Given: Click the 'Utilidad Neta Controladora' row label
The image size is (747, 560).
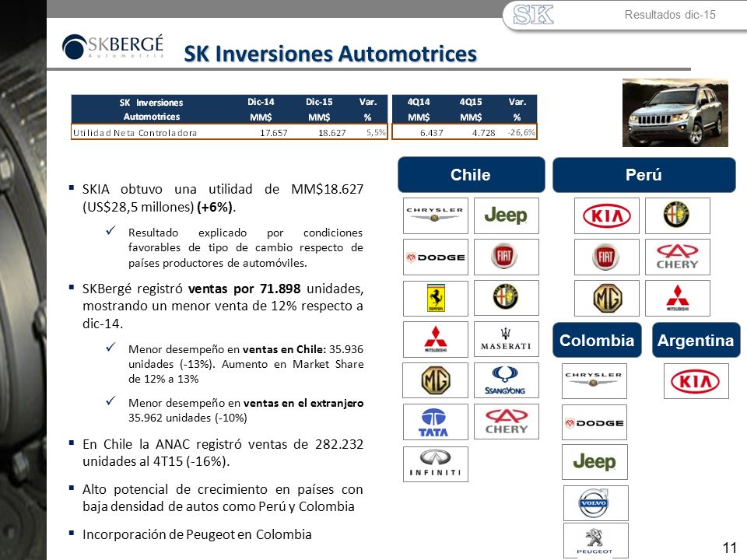Looking at the screenshot, I should (x=135, y=133).
